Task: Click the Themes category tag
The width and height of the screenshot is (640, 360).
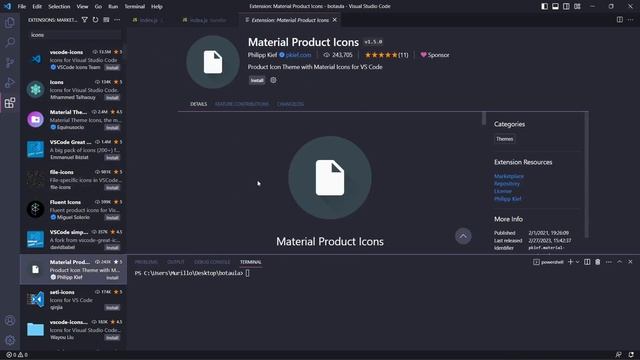Action: tap(504, 139)
